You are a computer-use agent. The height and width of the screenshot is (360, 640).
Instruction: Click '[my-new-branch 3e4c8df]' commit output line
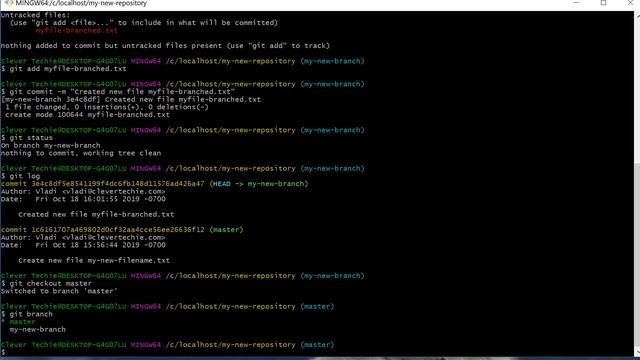tap(131, 100)
